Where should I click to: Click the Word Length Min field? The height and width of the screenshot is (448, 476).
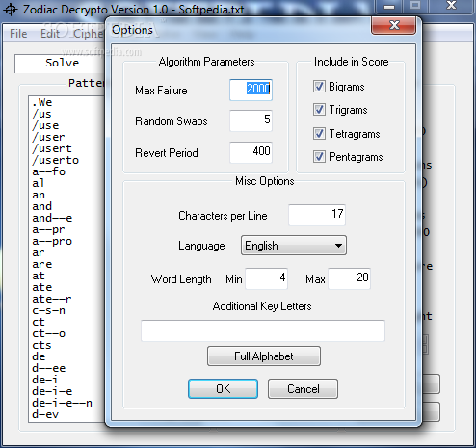[x=266, y=278]
